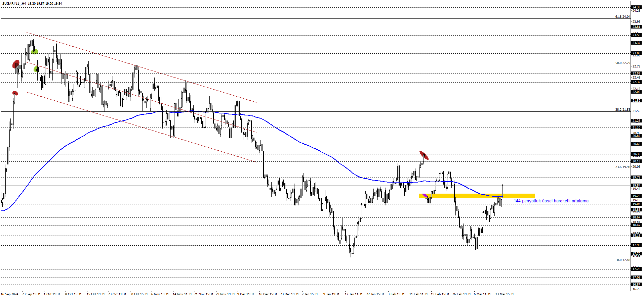Click the 21.10 price level tag

click(x=636, y=128)
